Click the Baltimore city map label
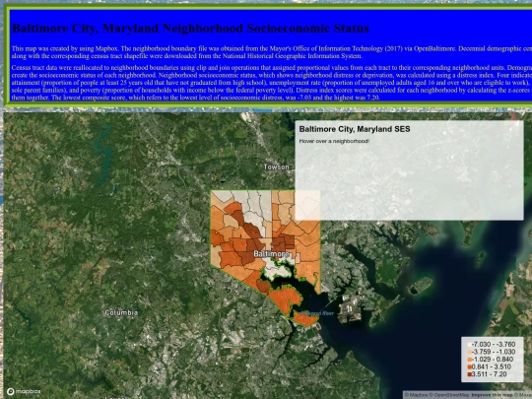This screenshot has height=399, width=532. 272,254
